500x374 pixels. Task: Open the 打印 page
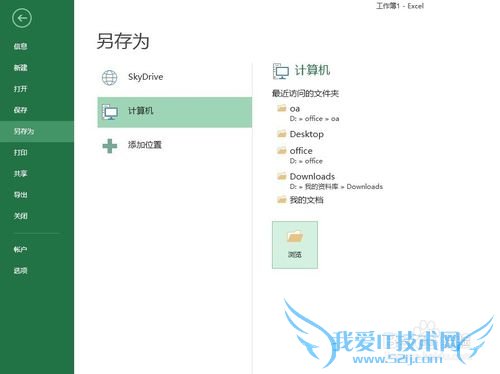point(20,152)
